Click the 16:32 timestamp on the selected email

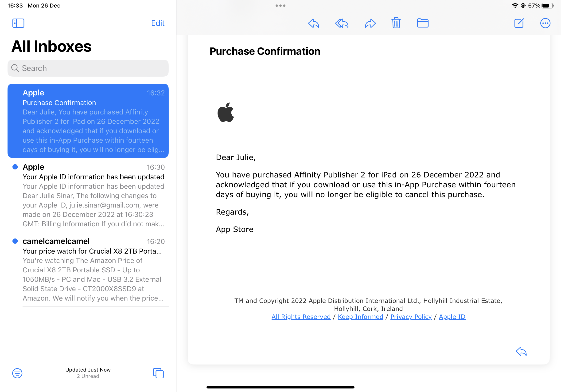tap(156, 93)
